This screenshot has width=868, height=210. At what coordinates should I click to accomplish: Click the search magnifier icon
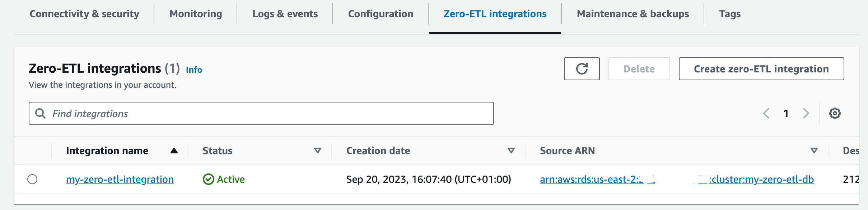[41, 113]
